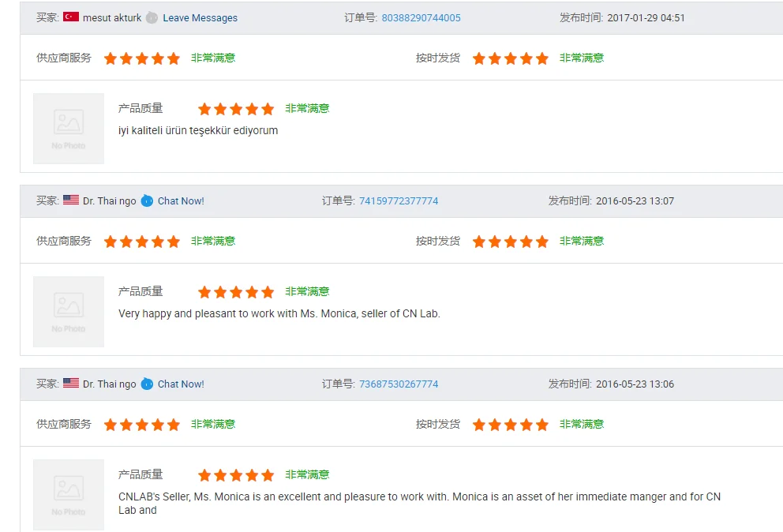Click buyer name mesut akturk
Viewport: 783px width, 532px height.
point(112,18)
